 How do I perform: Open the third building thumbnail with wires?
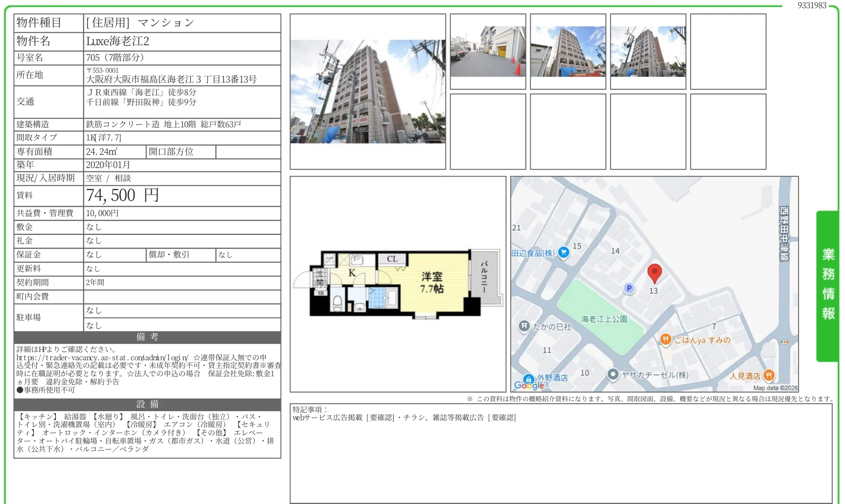[x=648, y=51]
